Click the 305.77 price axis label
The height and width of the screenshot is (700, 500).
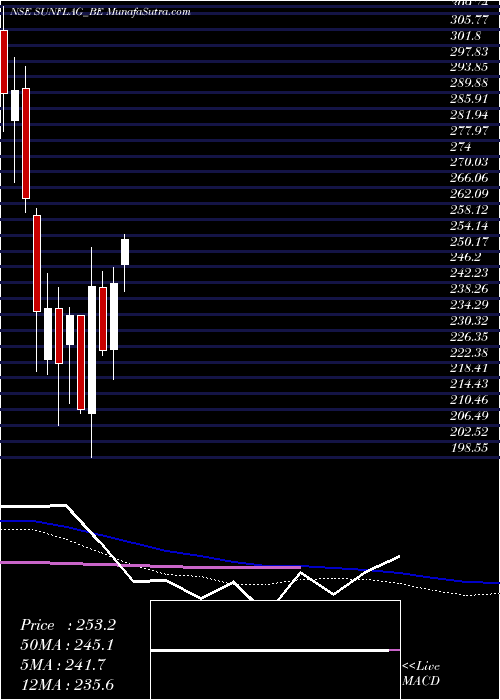[469, 20]
